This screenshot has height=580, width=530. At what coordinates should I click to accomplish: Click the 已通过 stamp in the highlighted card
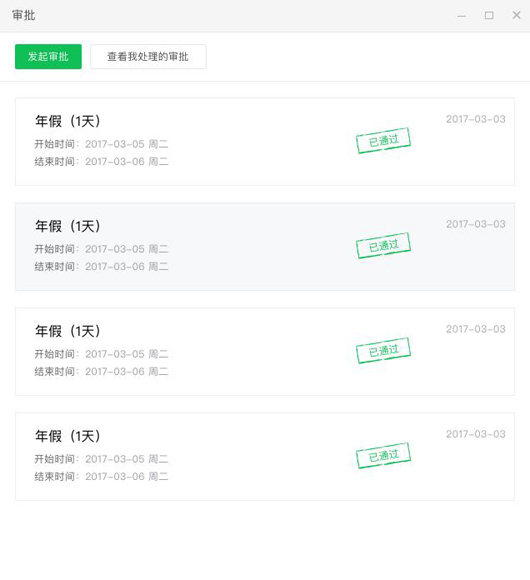(384, 245)
